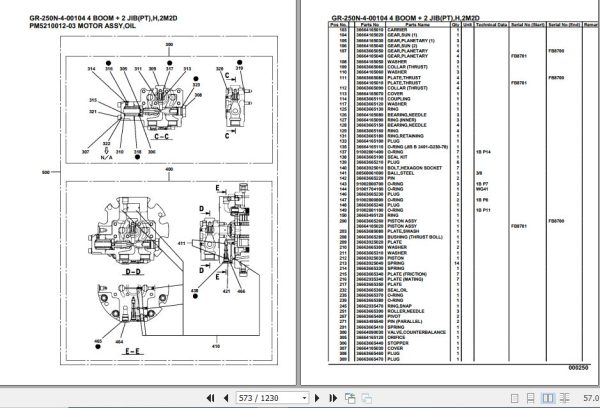This screenshot has height=408, width=600.
Task: Click callout number 421 on diagram
Action: (x=226, y=291)
